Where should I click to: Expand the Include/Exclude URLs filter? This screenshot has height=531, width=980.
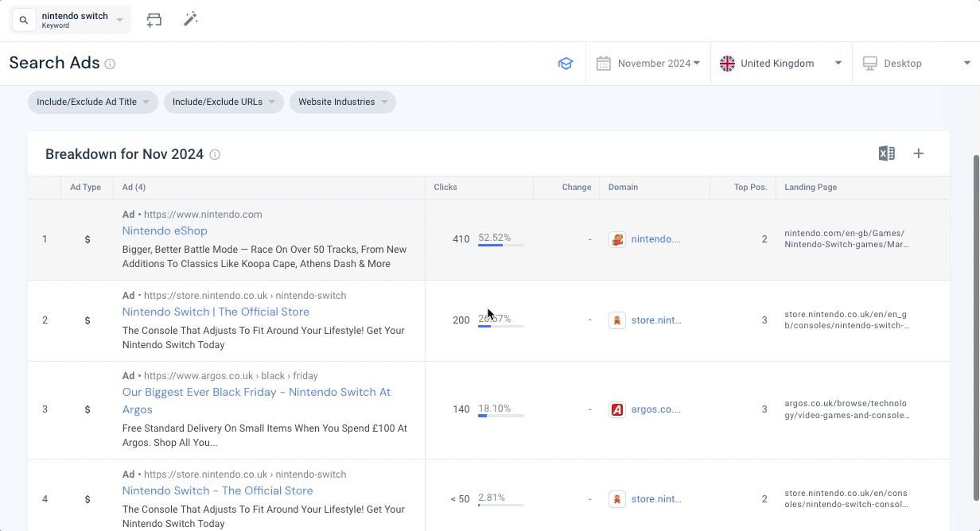tap(224, 102)
